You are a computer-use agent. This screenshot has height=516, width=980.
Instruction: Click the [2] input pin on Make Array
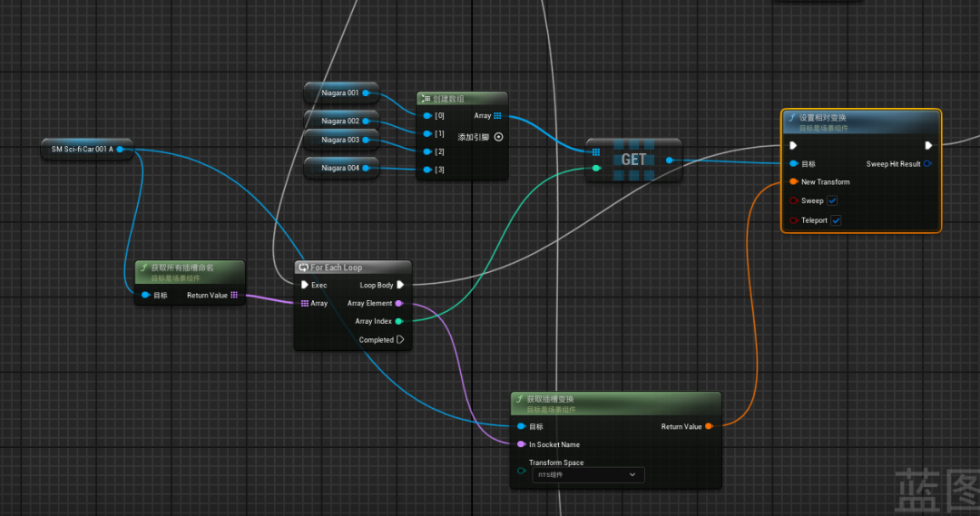point(427,151)
